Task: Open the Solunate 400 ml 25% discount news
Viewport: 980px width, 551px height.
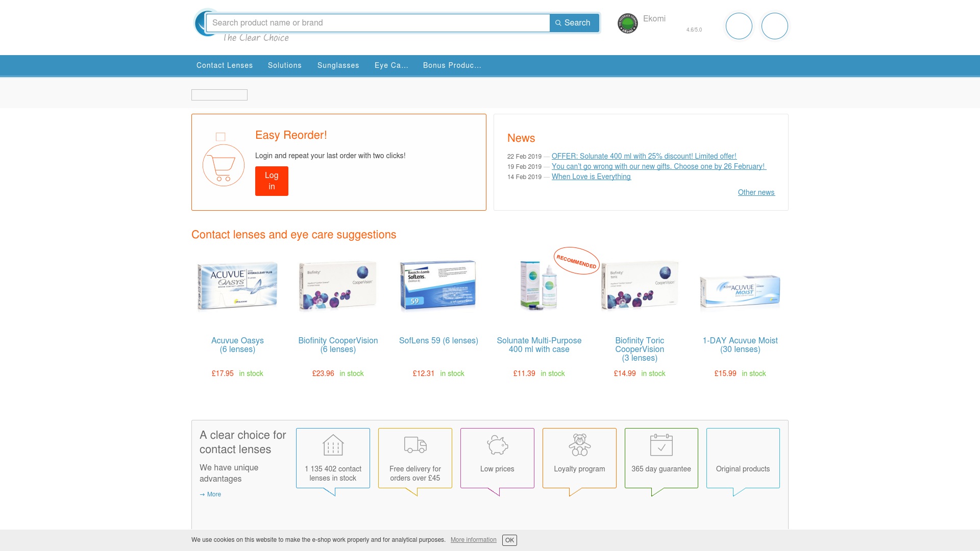Action: [x=644, y=156]
